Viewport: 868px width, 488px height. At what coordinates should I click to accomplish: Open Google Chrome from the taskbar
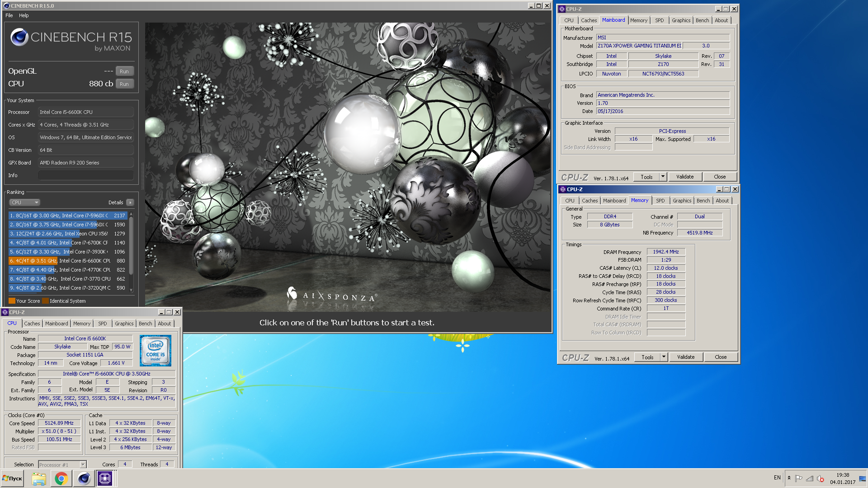tap(61, 479)
